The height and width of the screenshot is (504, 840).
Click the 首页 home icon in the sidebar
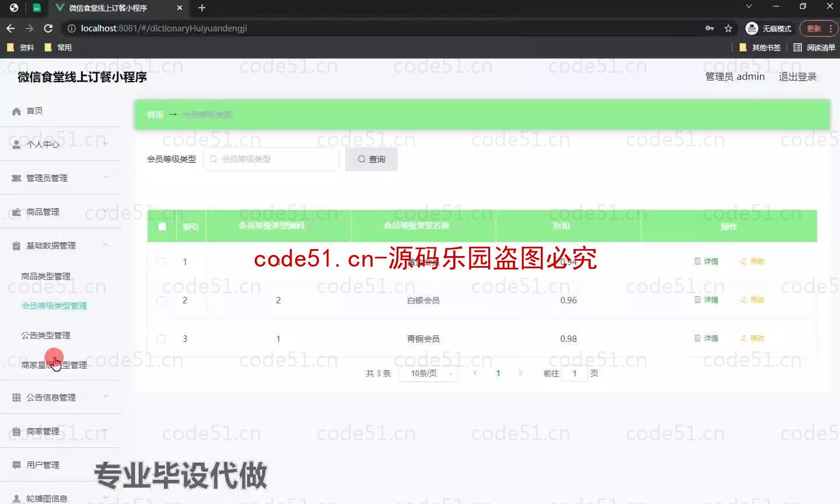click(16, 111)
